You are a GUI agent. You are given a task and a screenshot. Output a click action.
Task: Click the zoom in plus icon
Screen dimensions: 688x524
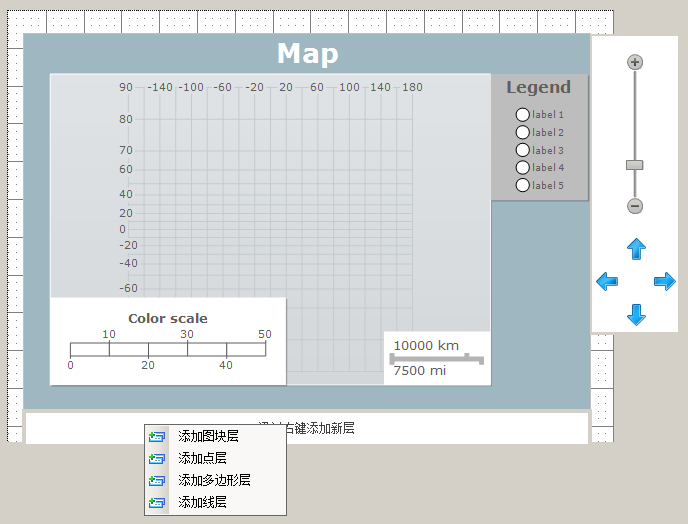pyautogui.click(x=635, y=62)
